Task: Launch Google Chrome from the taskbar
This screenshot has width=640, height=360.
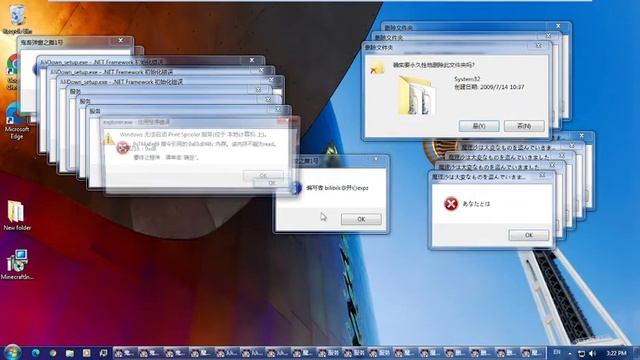Action: (x=53, y=353)
